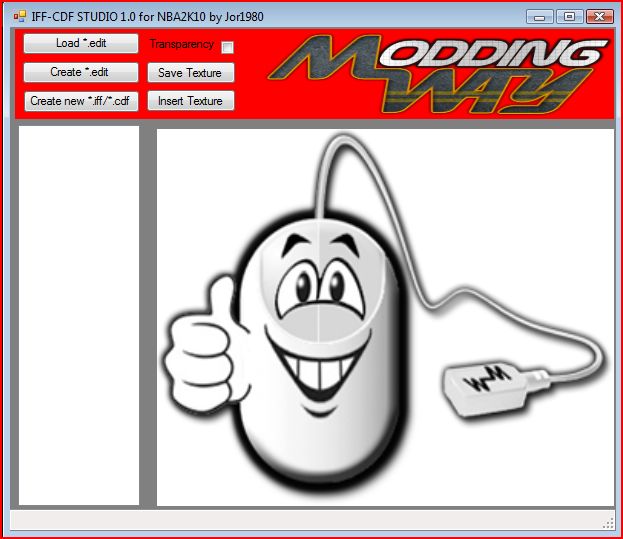Click the Transparency label text
The height and width of the screenshot is (539, 623).
pyautogui.click(x=181, y=45)
